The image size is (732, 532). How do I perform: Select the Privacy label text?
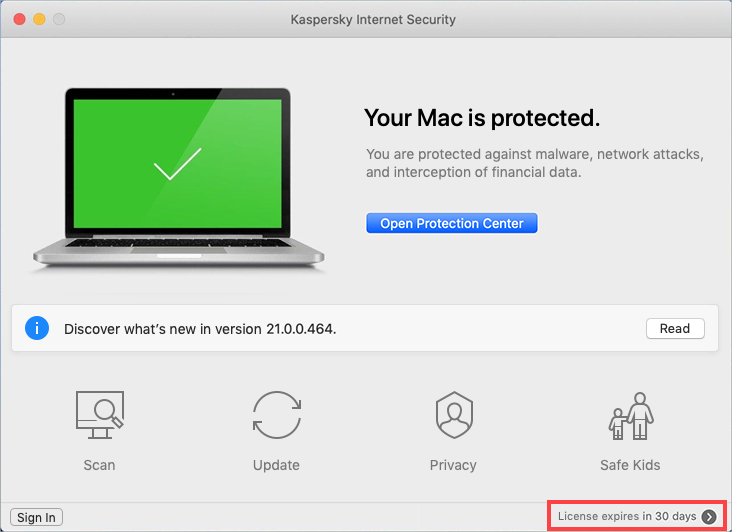[453, 465]
